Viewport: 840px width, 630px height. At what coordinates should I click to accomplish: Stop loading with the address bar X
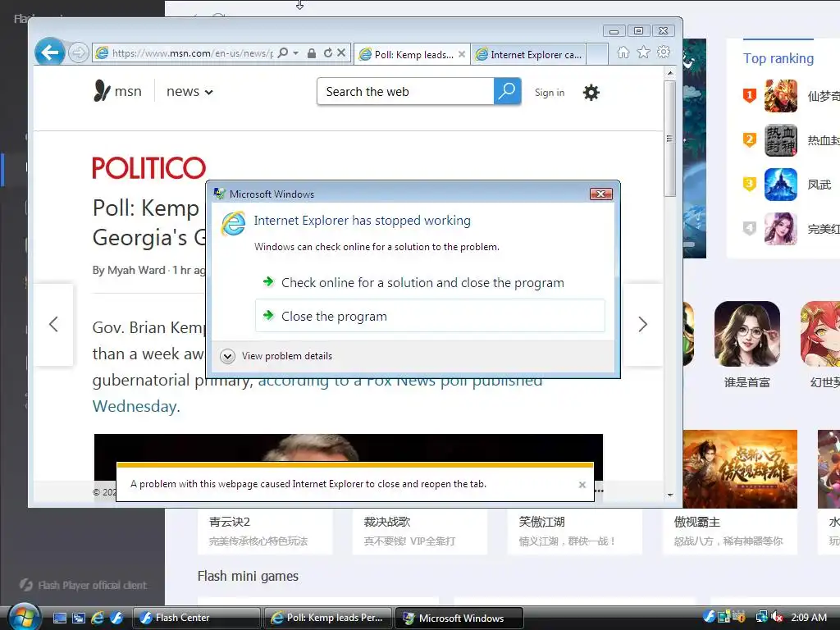[341, 52]
